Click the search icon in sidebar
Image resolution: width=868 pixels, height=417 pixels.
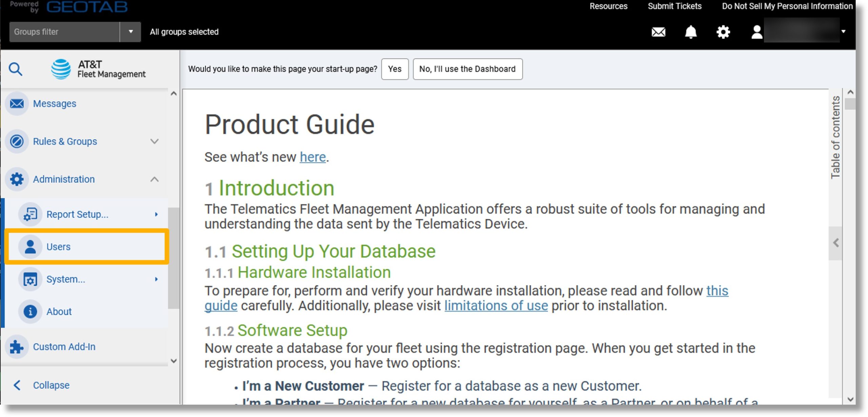[x=16, y=68]
